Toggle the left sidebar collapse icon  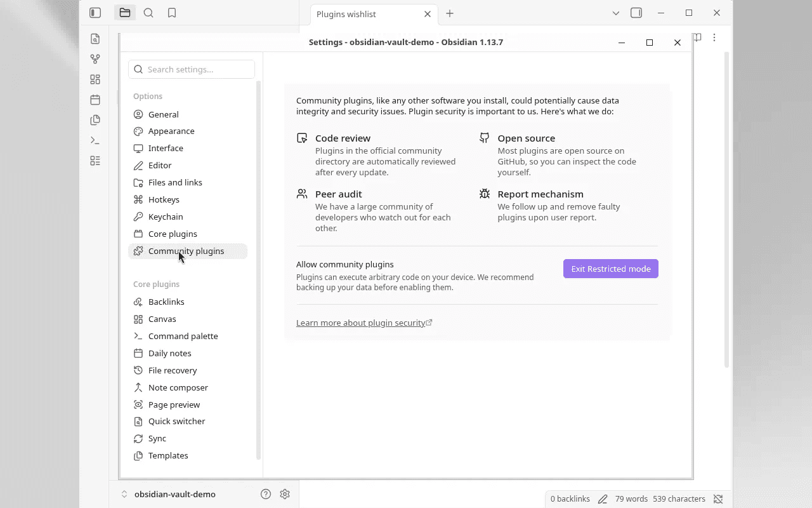[95, 13]
